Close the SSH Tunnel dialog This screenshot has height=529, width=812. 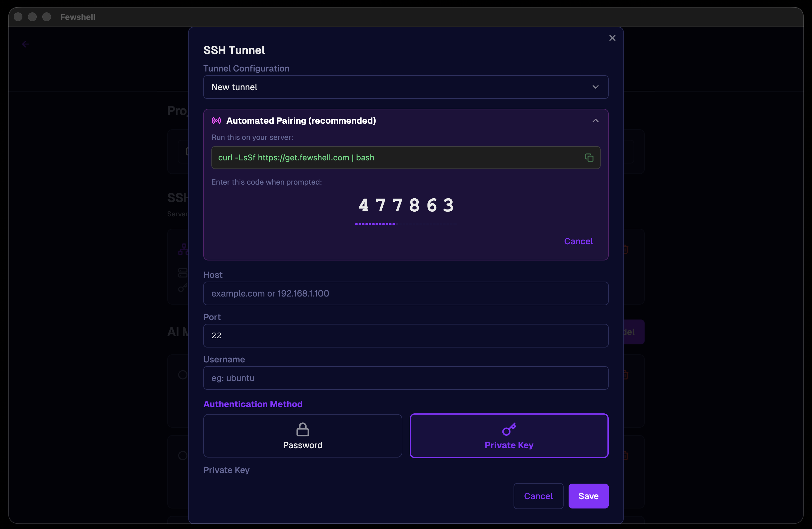coord(612,38)
